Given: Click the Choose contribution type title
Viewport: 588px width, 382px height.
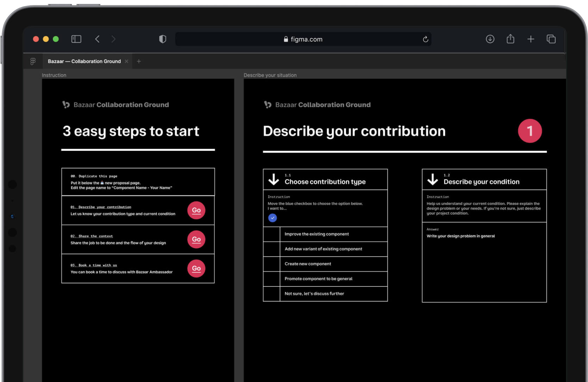Looking at the screenshot, I should 325,182.
